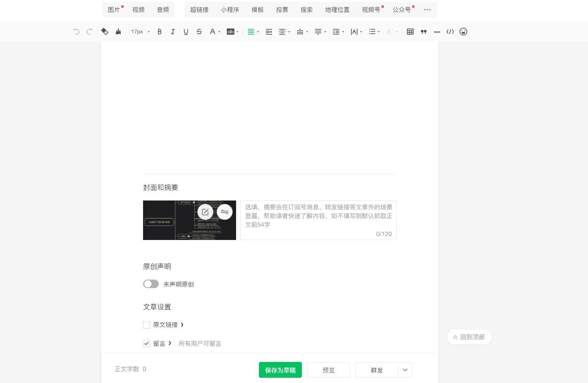This screenshot has width=588, height=383.
Task: Click the 所有用户可留言 text
Action: [200, 344]
